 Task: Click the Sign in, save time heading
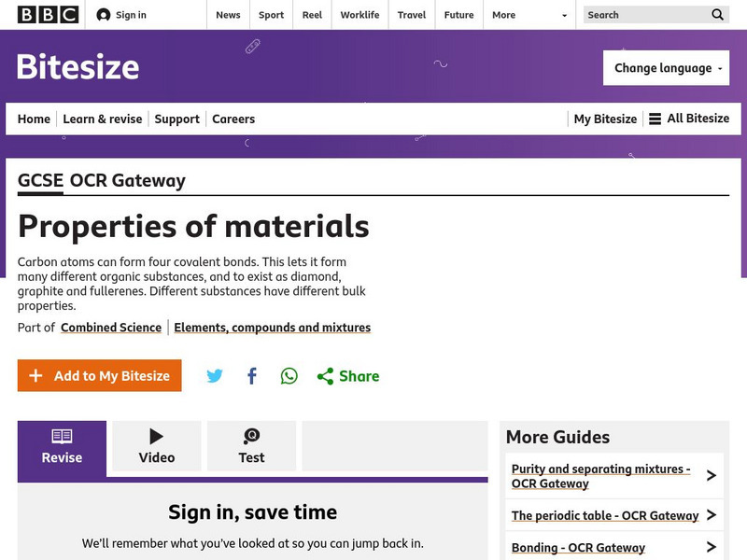(252, 512)
